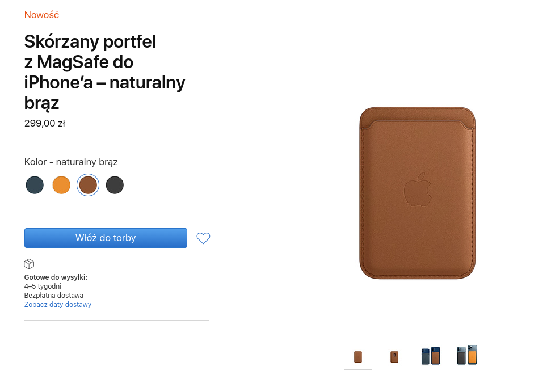The width and height of the screenshot is (534, 392).
Task: Click the shipping box icon above delivery info
Action: [x=29, y=263]
